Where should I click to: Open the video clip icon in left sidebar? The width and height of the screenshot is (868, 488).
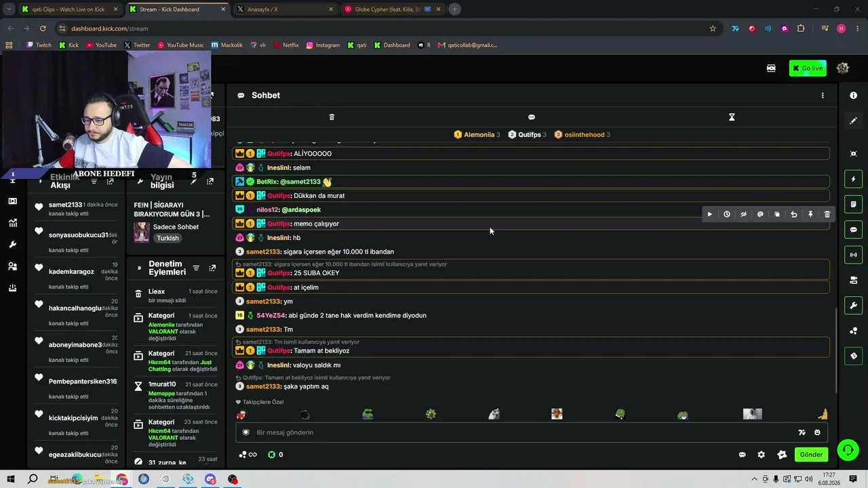(x=12, y=201)
